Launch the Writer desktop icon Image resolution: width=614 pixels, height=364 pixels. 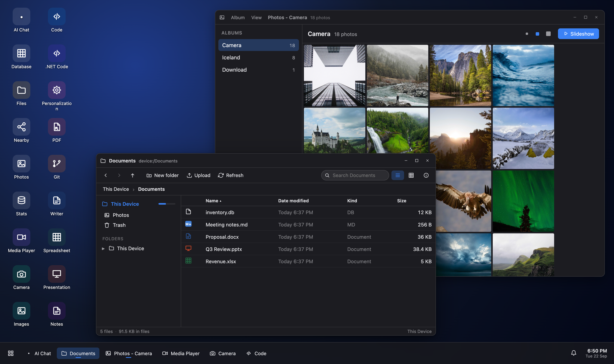tap(57, 204)
